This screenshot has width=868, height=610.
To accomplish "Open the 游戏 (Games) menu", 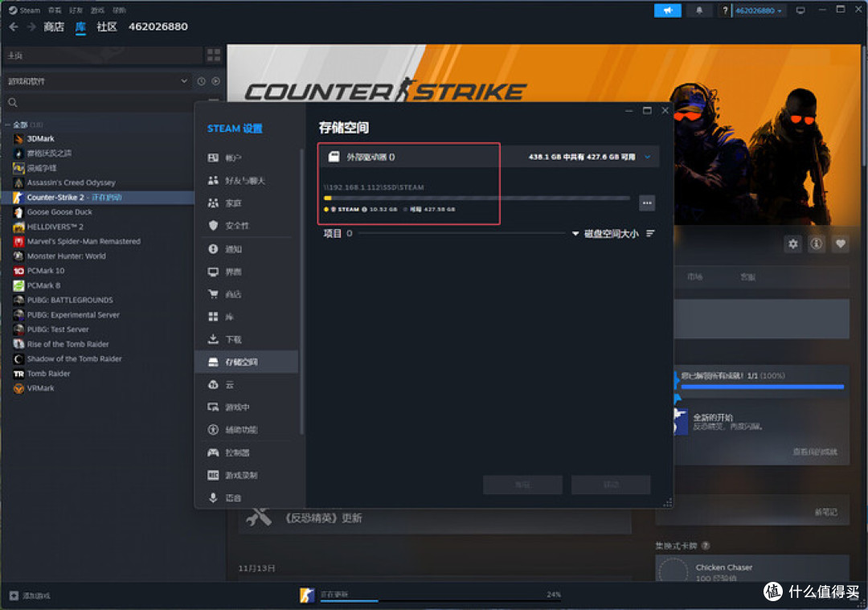I will 97,10.
